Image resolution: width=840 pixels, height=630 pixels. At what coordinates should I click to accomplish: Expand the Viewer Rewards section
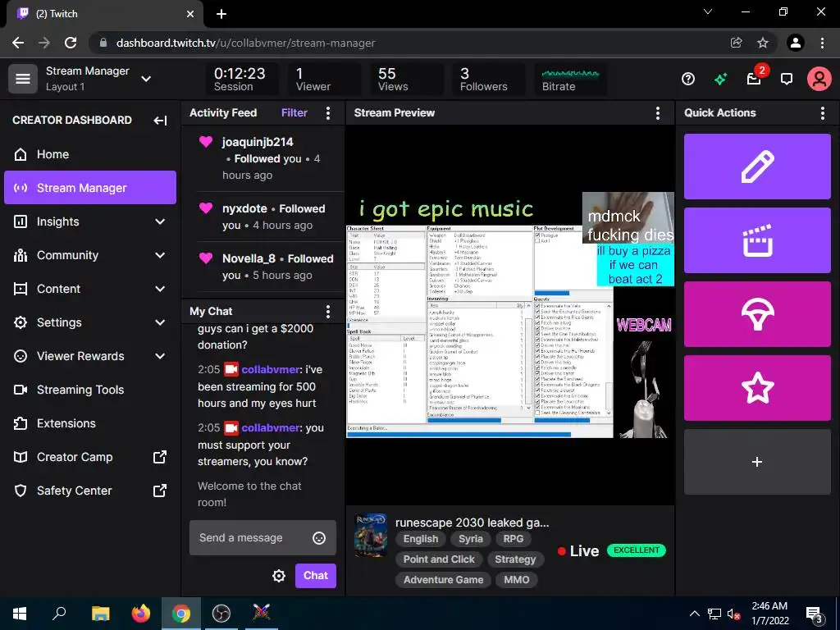(160, 356)
